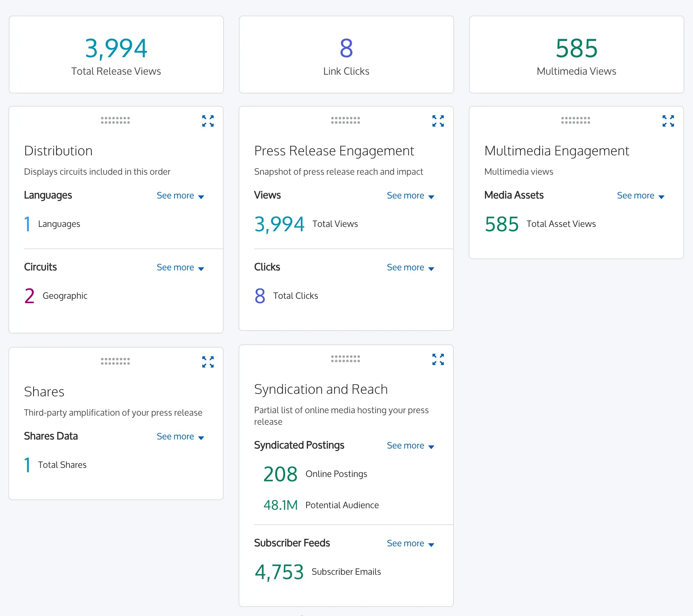Viewport: 693px width, 616px height.
Task: Grab the Multimedia Engagement drag handle
Action: [x=576, y=120]
